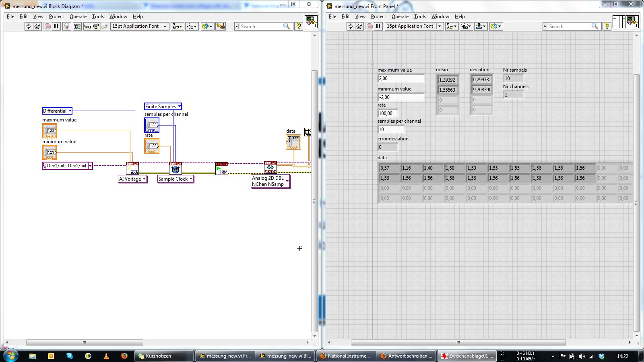Screen dimensions: 644x362
Task: Select the data array indicator terminal
Action: tap(293, 142)
